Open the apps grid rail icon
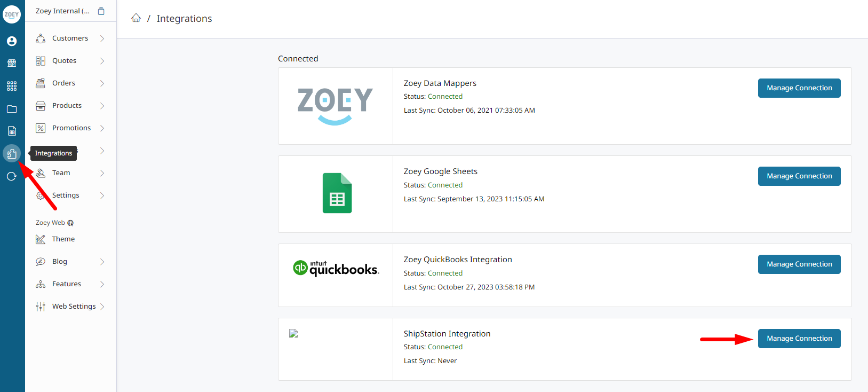Image resolution: width=868 pixels, height=392 pixels. tap(12, 86)
